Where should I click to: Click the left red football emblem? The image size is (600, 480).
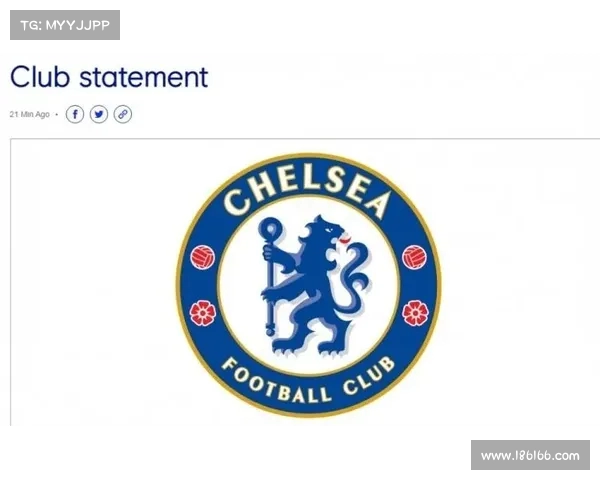pos(202,257)
